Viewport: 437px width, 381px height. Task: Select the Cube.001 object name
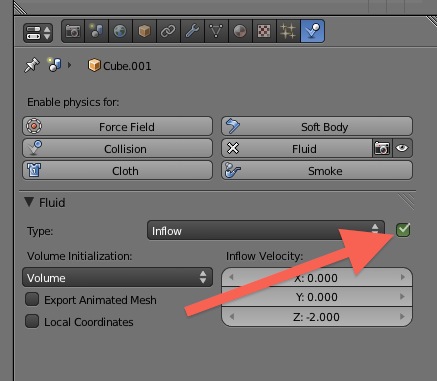click(127, 66)
